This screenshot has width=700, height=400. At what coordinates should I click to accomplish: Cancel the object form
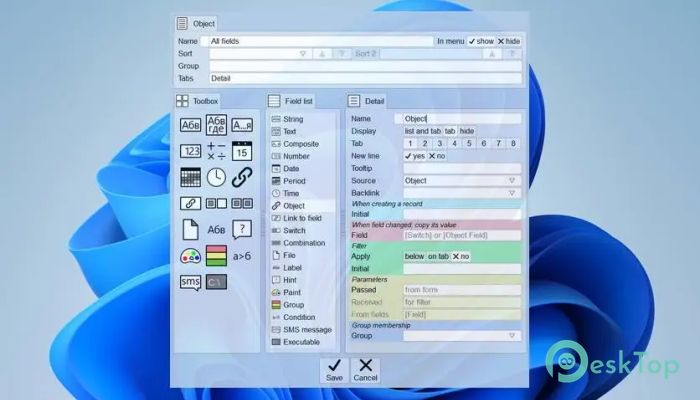[365, 370]
